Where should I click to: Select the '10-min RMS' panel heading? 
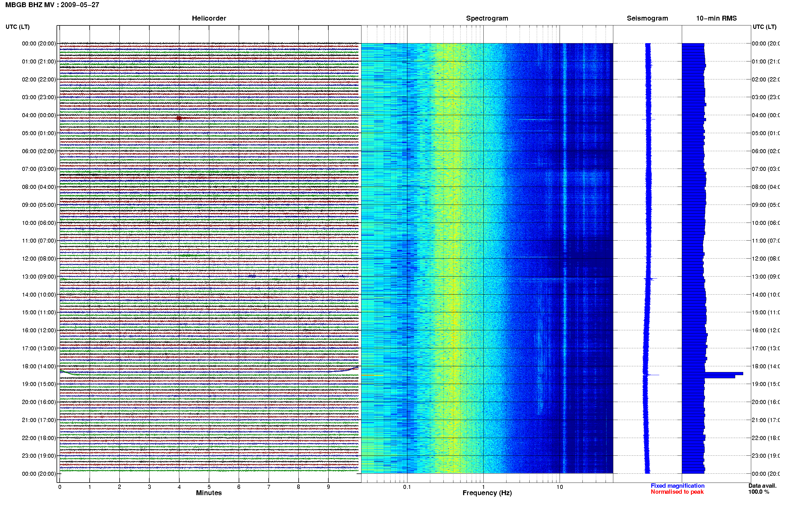[x=716, y=18]
